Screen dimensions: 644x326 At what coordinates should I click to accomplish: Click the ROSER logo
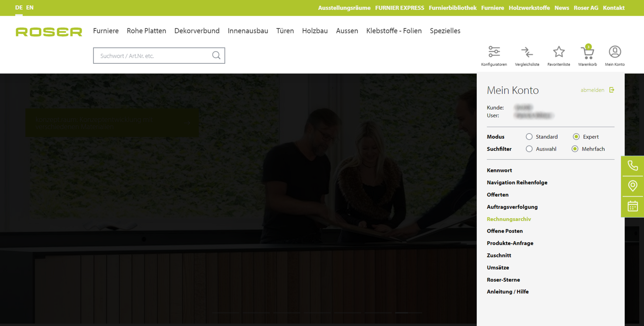click(x=49, y=32)
